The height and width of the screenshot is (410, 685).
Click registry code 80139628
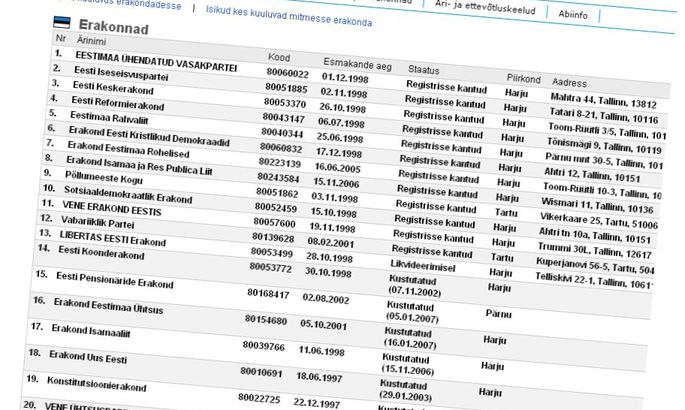273,238
